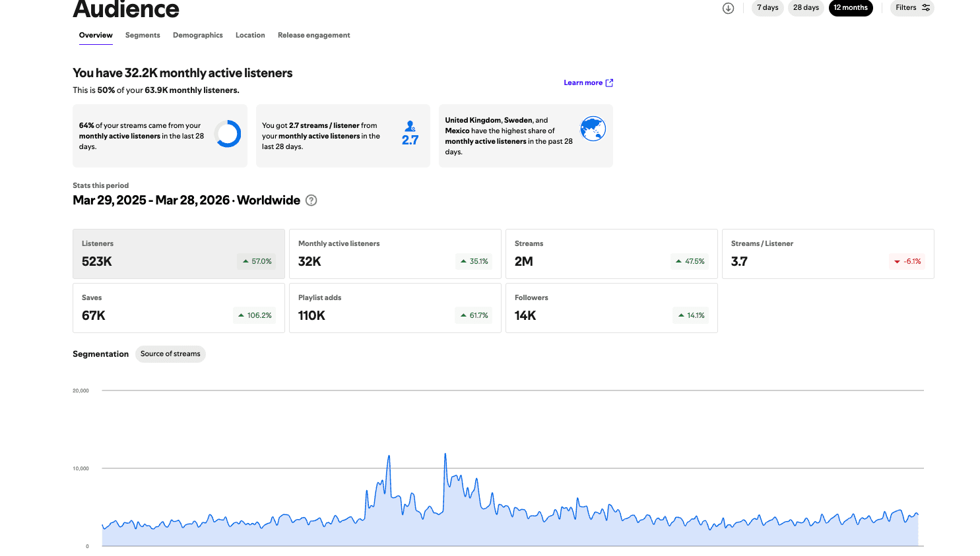Image resolution: width=980 pixels, height=556 pixels.
Task: Click the external link icon next to Learn more
Action: (x=609, y=83)
